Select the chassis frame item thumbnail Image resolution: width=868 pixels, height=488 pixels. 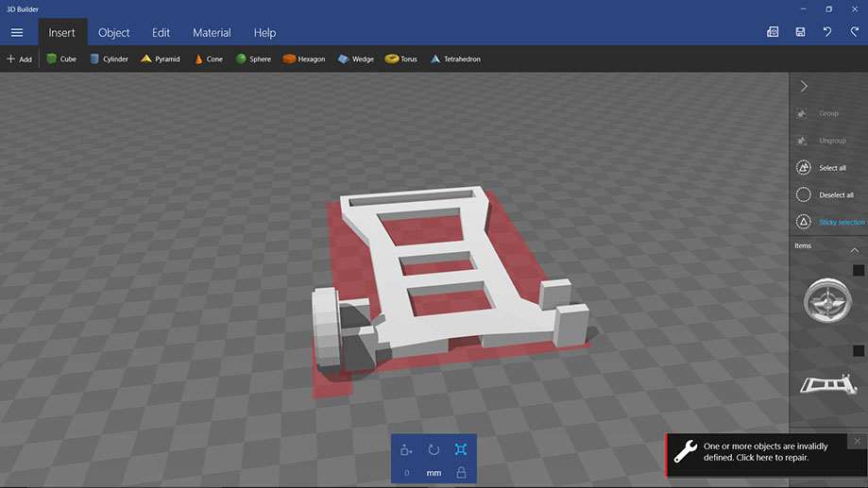click(x=828, y=384)
